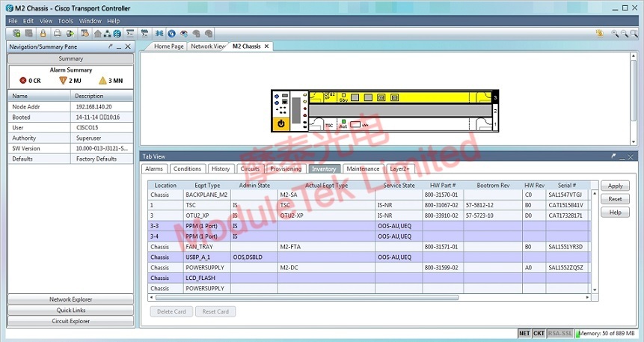Click the yellow power button on chassis graphic
Screen dimensions: 644x342
click(x=281, y=123)
